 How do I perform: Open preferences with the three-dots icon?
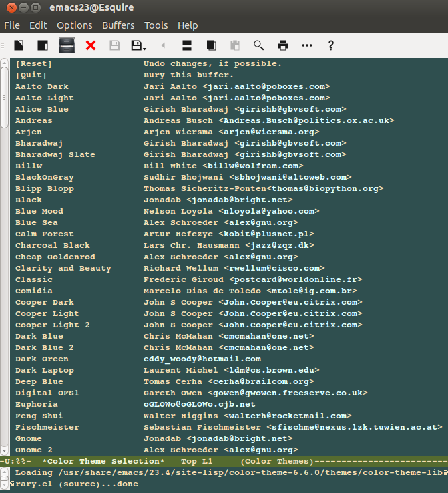307,45
